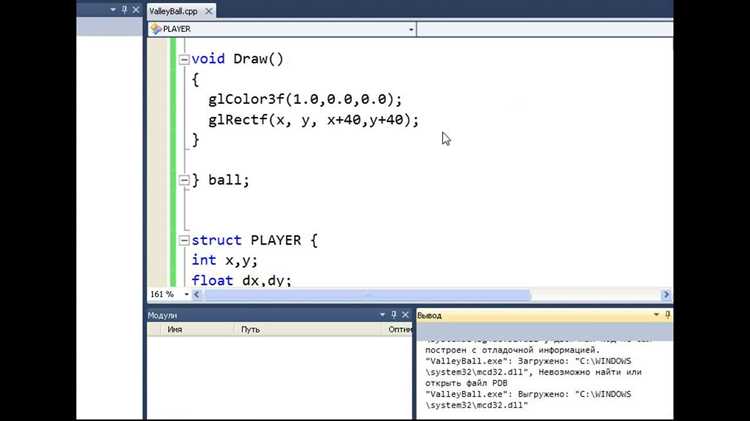
Task: Pin the left side panel
Action: click(124, 9)
